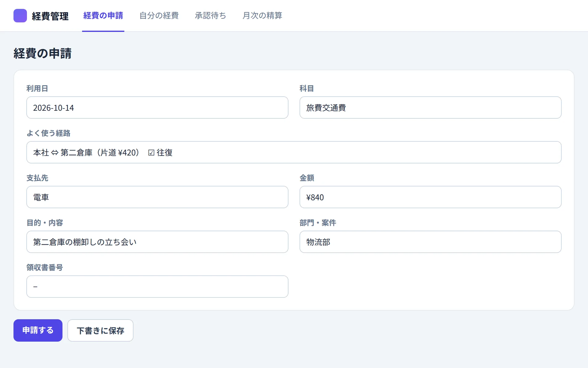Click the 領収書番号 label

point(45,268)
